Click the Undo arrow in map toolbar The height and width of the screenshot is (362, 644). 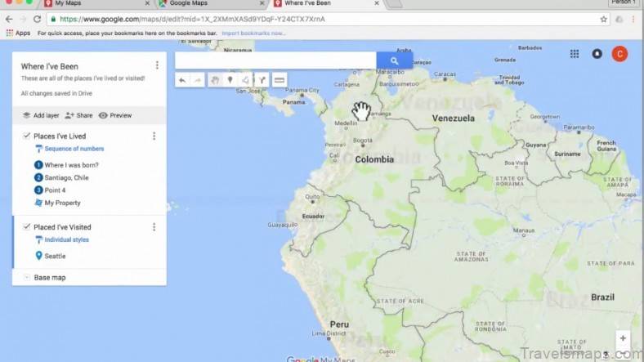click(x=181, y=80)
